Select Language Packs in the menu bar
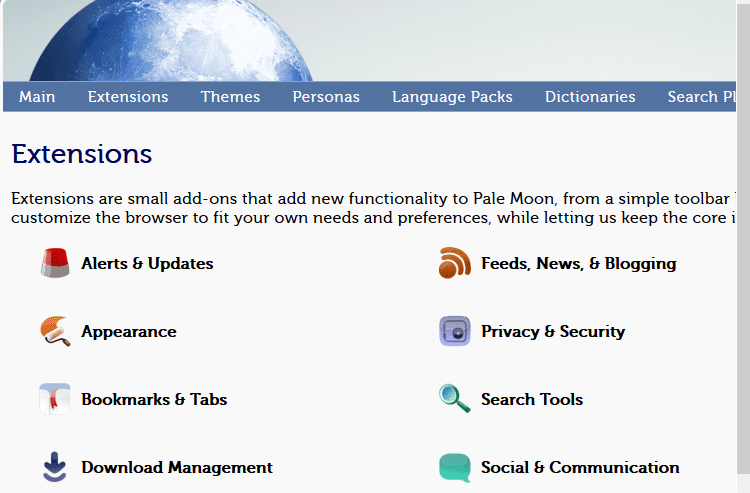 point(452,97)
